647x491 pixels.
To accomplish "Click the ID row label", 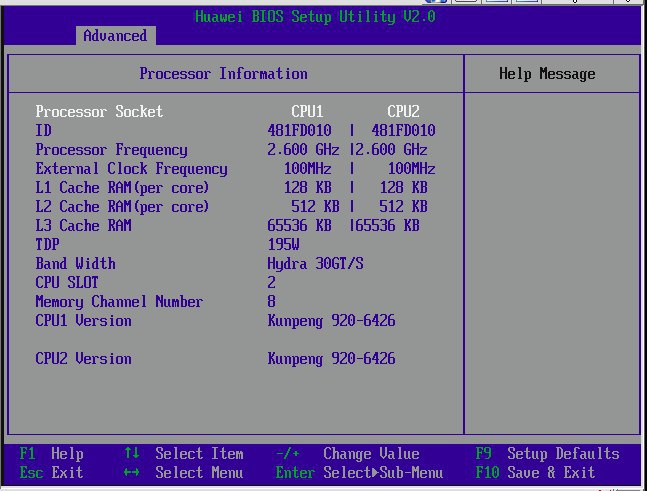I will 44,130.
